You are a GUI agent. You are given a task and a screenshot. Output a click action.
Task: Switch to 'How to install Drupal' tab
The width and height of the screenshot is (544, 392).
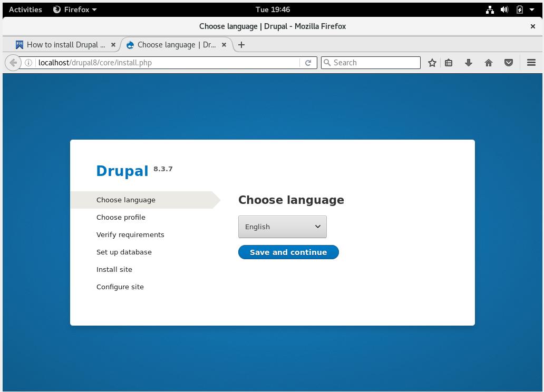(65, 45)
